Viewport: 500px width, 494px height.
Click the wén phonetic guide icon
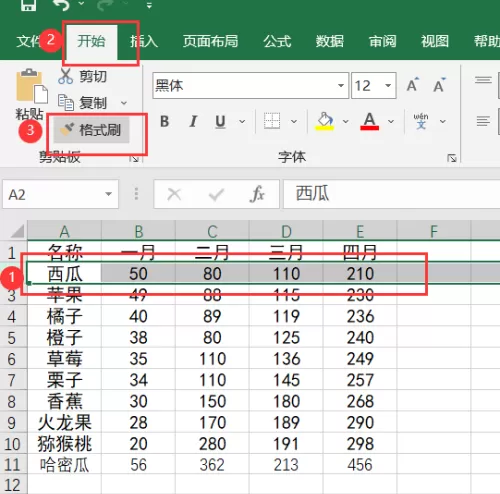[421, 121]
